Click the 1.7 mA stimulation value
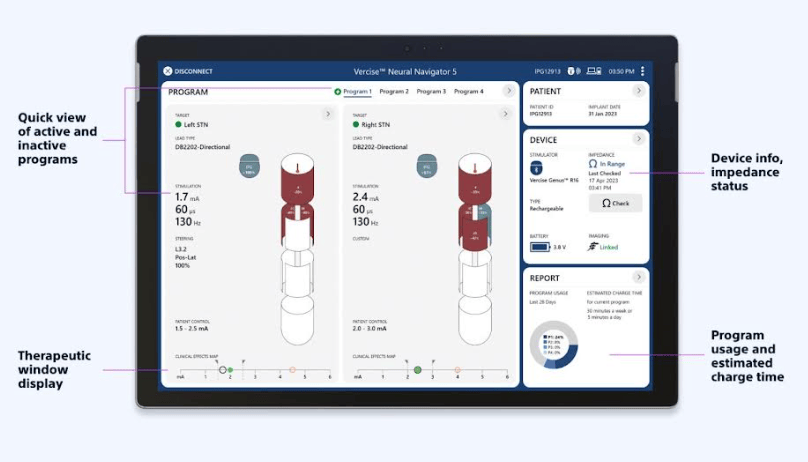 [x=187, y=197]
